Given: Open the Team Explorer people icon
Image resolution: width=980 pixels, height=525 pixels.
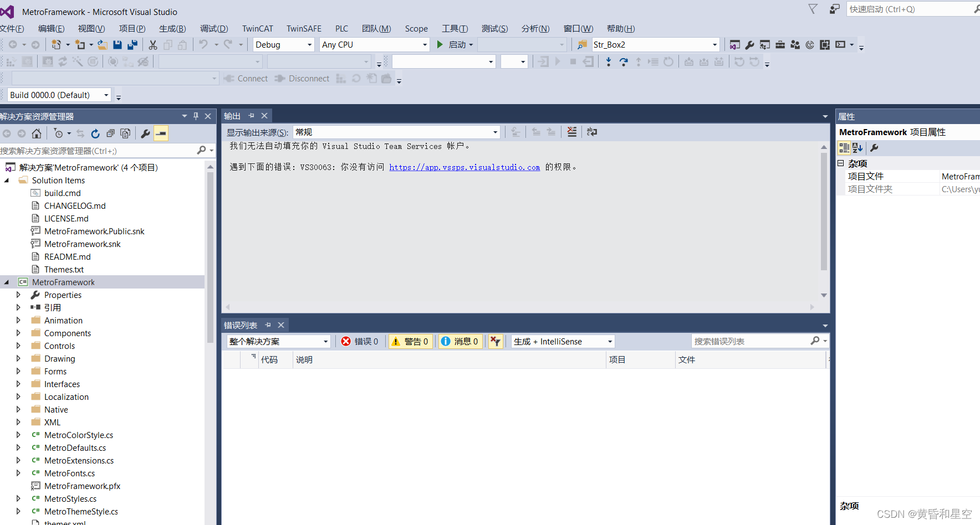Looking at the screenshot, I should click(x=795, y=45).
